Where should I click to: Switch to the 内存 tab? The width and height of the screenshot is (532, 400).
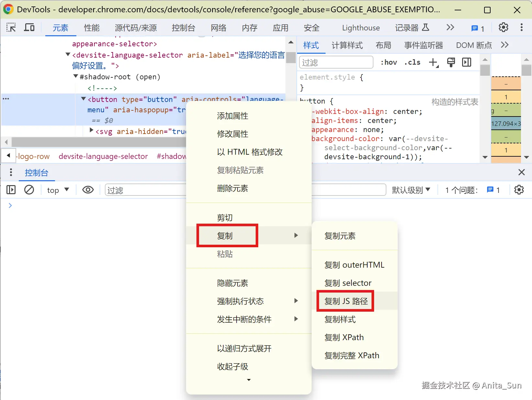click(x=249, y=28)
